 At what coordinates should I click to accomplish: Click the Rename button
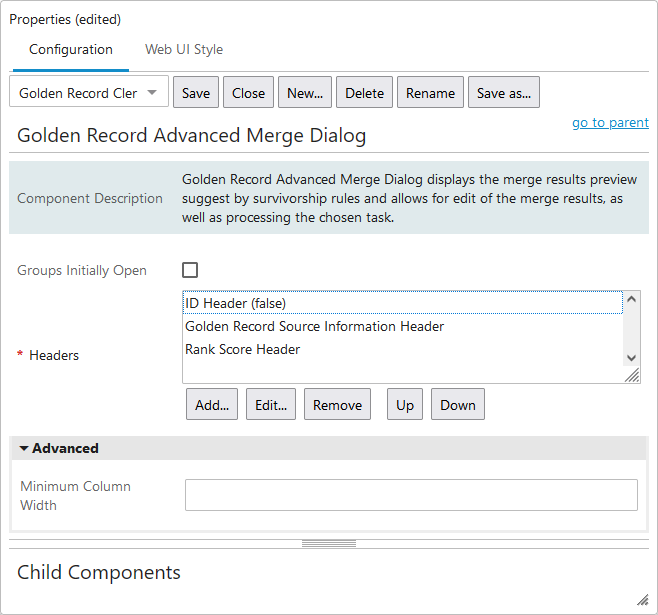430,93
